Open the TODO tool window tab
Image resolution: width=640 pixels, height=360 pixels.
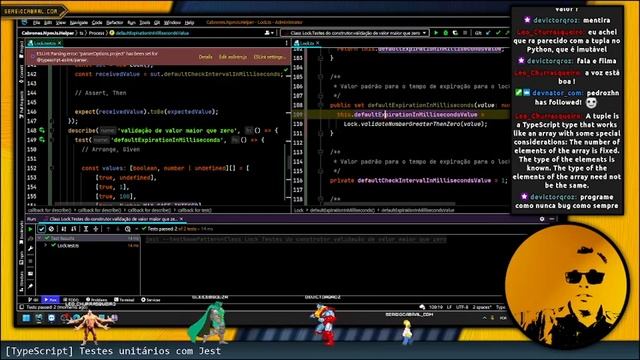click(71, 300)
